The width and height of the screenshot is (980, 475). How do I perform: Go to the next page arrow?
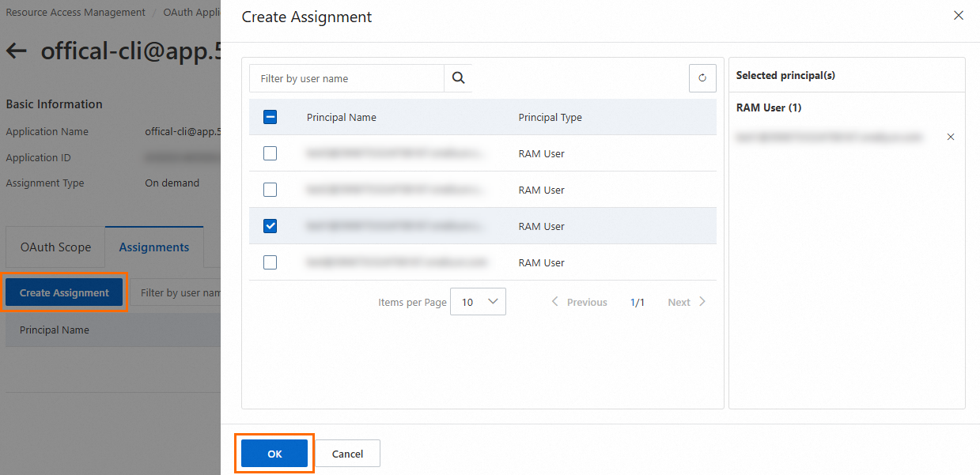click(702, 302)
